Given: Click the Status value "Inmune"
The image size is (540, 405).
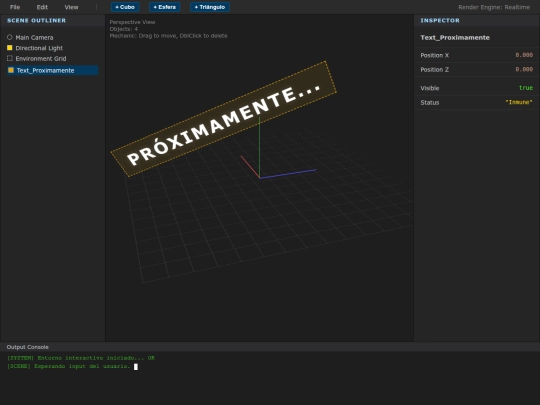Looking at the screenshot, I should 519,102.
